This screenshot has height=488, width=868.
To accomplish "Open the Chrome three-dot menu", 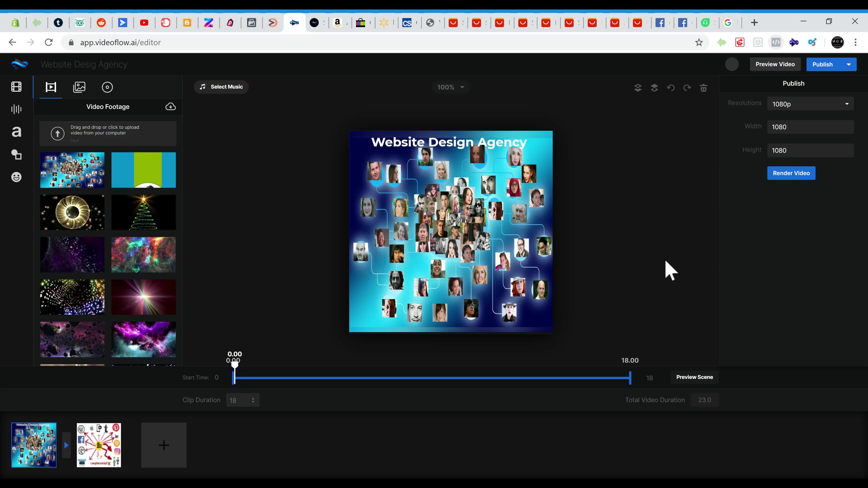I will (x=856, y=42).
